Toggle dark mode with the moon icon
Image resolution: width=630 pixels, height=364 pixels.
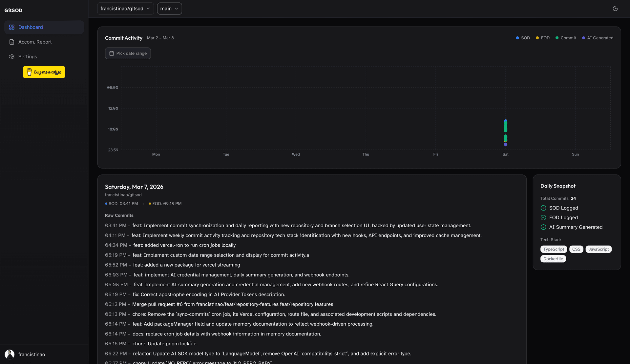[615, 9]
